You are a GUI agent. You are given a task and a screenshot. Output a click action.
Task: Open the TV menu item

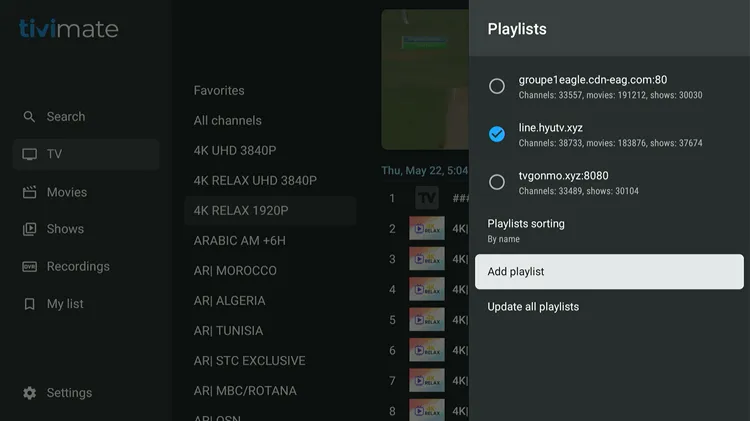86,154
